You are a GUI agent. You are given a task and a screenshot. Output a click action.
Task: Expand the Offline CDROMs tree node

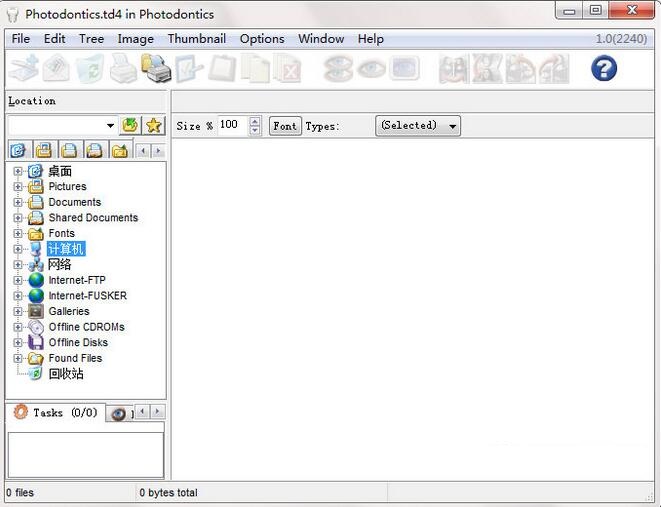pyautogui.click(x=18, y=327)
